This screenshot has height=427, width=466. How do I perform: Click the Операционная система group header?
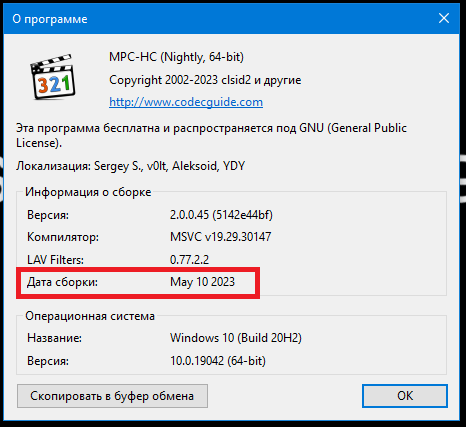click(90, 316)
